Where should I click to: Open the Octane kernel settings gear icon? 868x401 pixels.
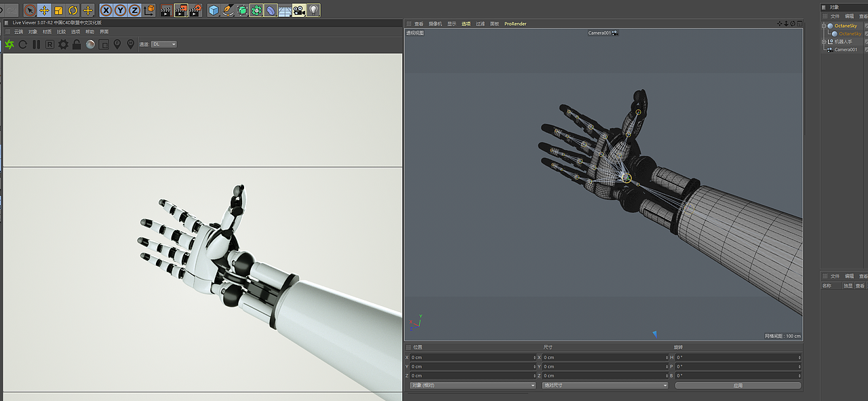pos(63,44)
